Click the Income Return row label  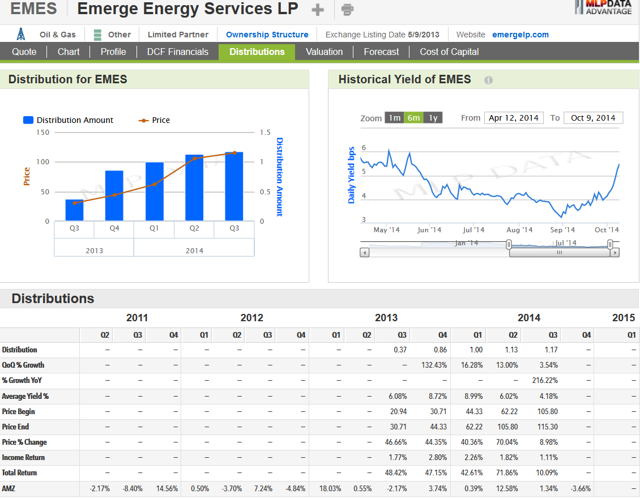[23, 458]
